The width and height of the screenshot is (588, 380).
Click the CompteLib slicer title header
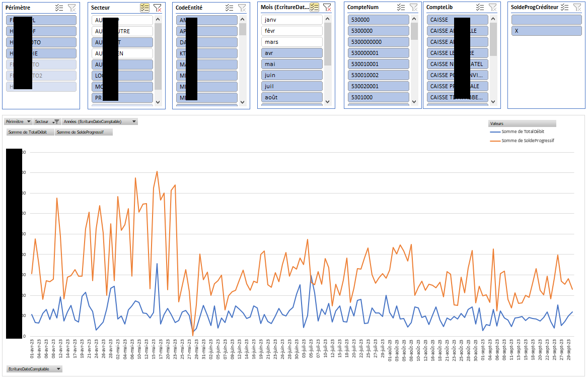point(439,7)
